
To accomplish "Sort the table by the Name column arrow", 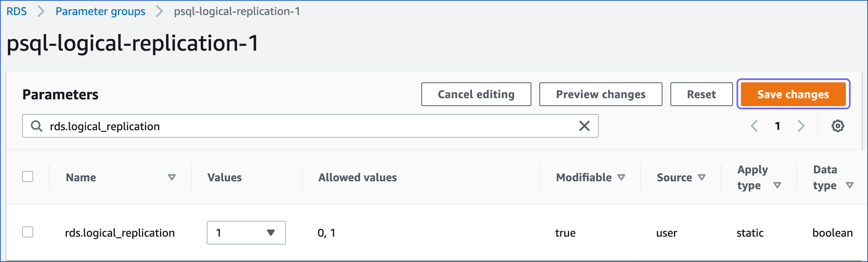I will click(172, 177).
